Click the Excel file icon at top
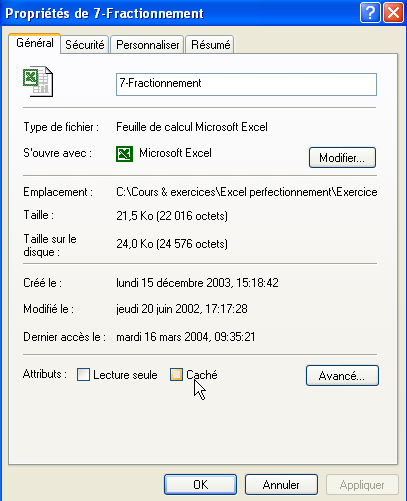 pyautogui.click(x=38, y=82)
